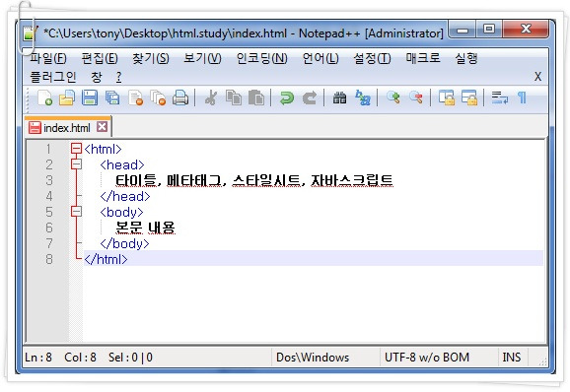
Task: Open the 매크로 menu
Action: click(423, 58)
